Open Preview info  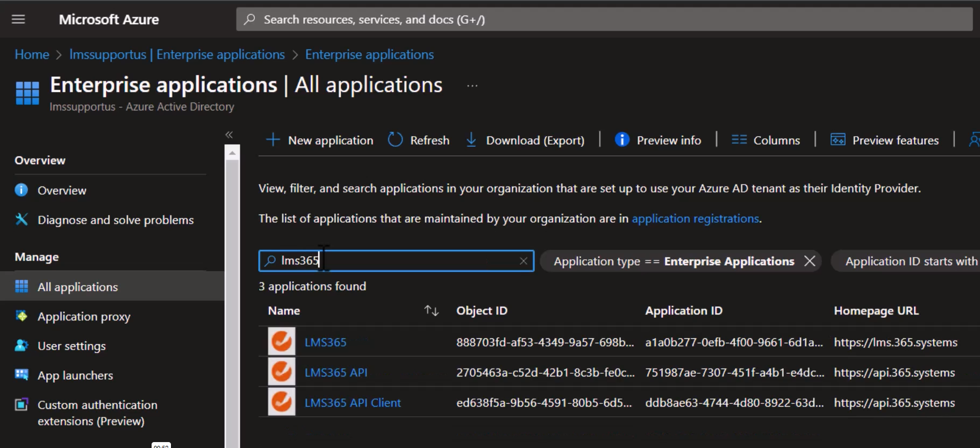pyautogui.click(x=658, y=140)
